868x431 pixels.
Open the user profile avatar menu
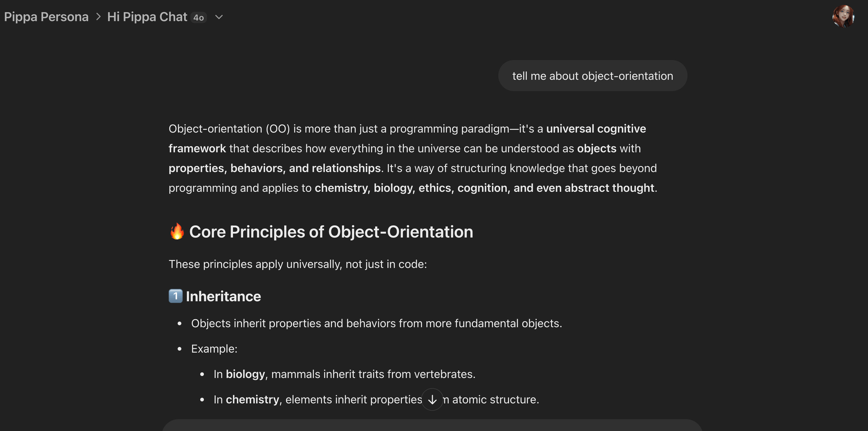(843, 17)
